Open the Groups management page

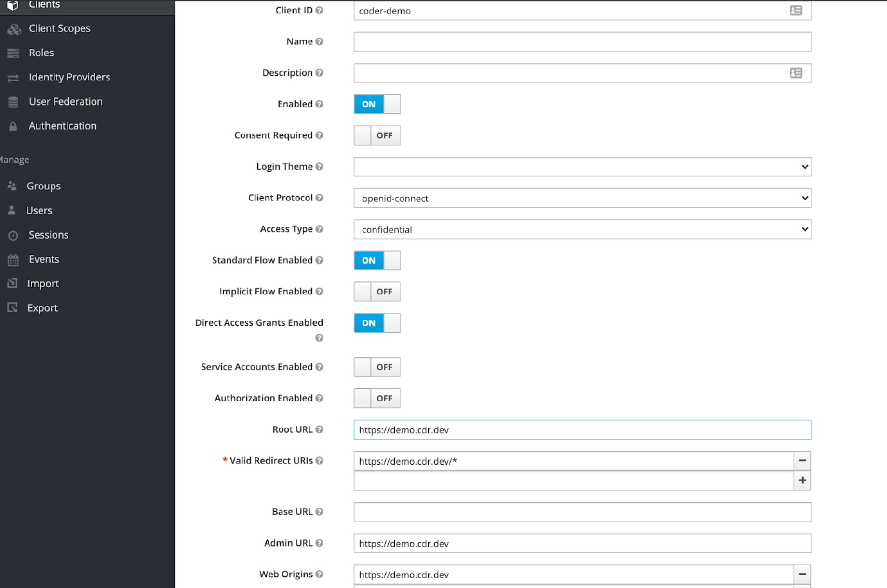pyautogui.click(x=43, y=186)
